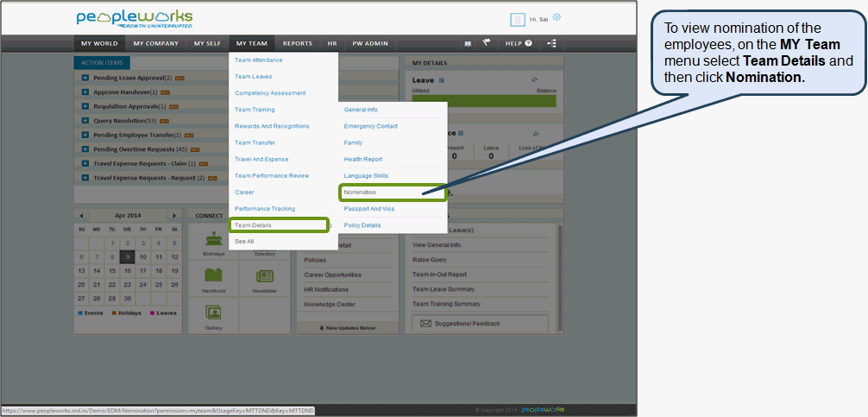Open the HR menu
The width and height of the screenshot is (868, 417).
(332, 44)
